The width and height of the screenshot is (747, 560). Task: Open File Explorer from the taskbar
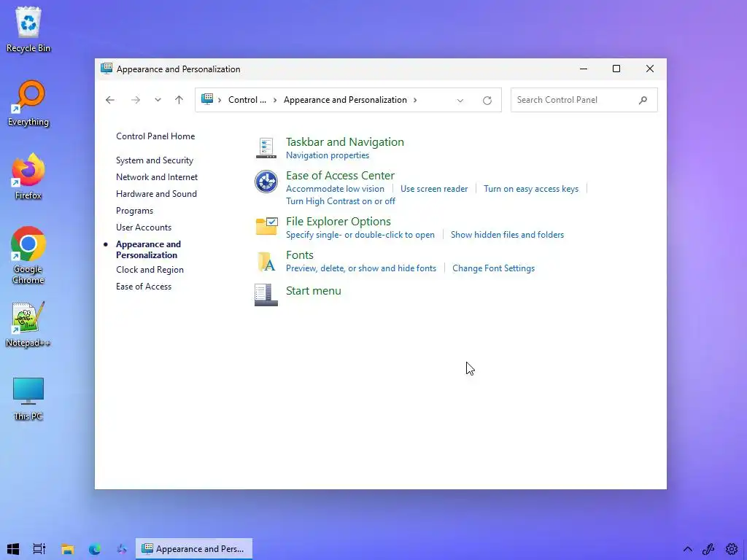pyautogui.click(x=68, y=549)
